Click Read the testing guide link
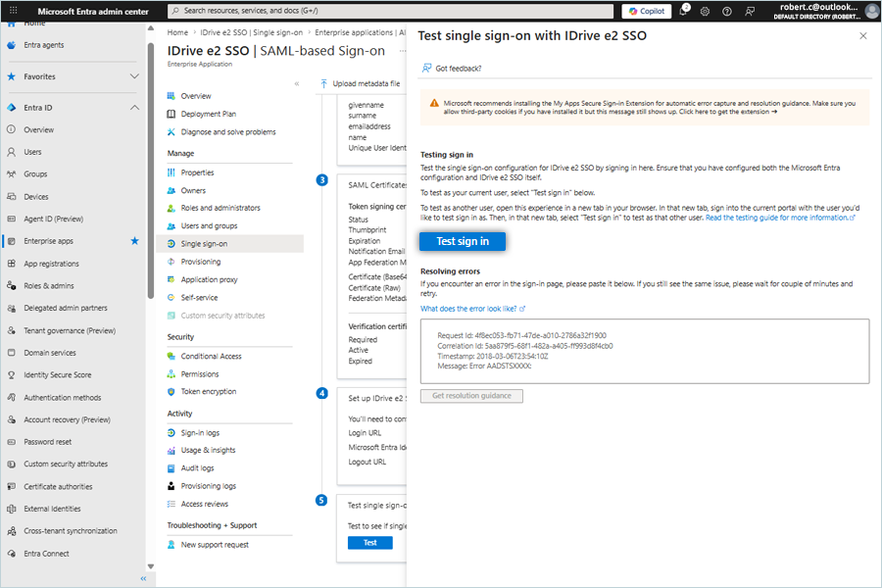The image size is (882, 588). click(780, 218)
